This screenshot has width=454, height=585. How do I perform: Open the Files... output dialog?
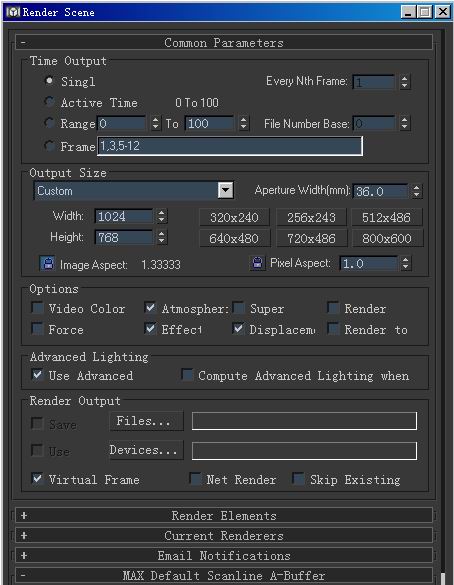click(146, 421)
